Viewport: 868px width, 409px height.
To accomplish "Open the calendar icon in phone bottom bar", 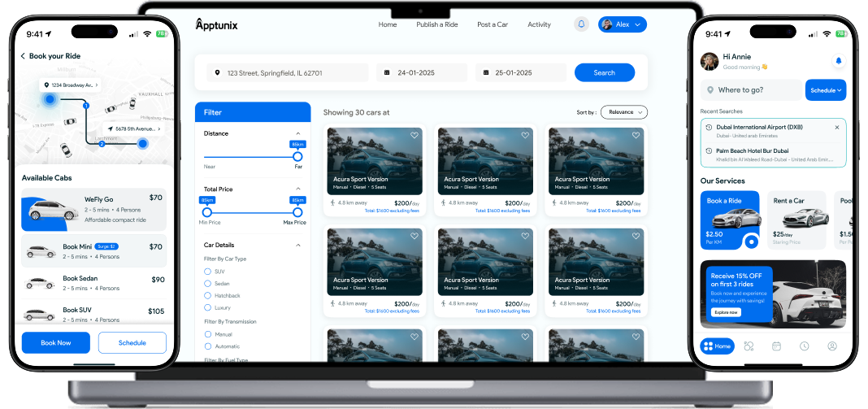I will tap(776, 346).
